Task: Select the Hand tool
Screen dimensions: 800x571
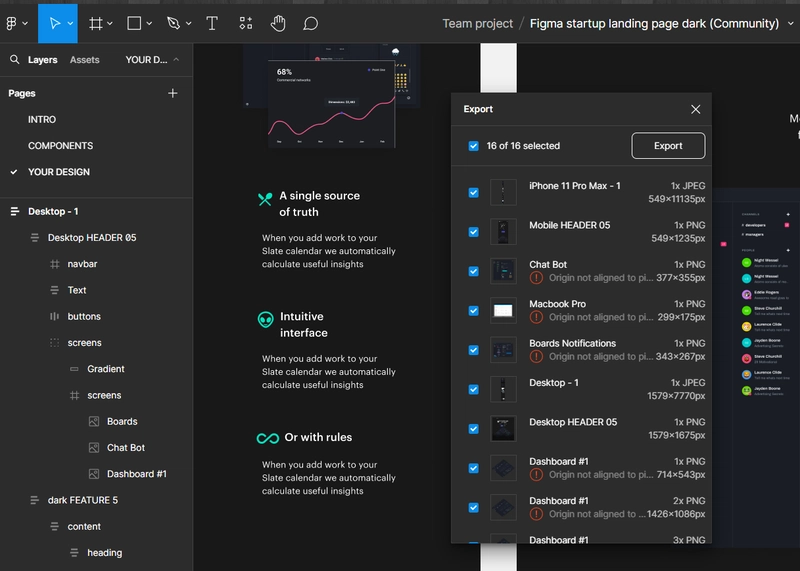Action: click(x=278, y=23)
